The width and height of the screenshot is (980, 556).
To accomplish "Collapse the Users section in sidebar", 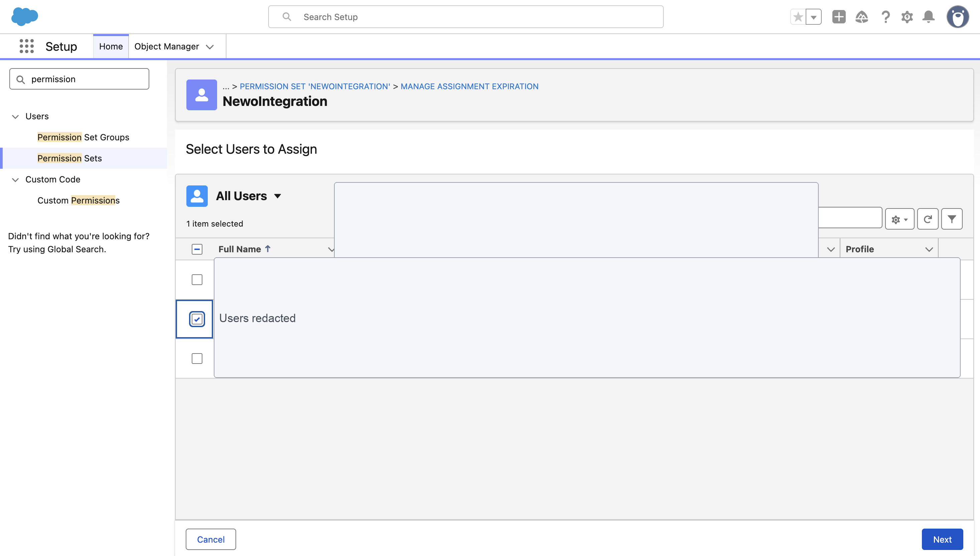I will [15, 117].
